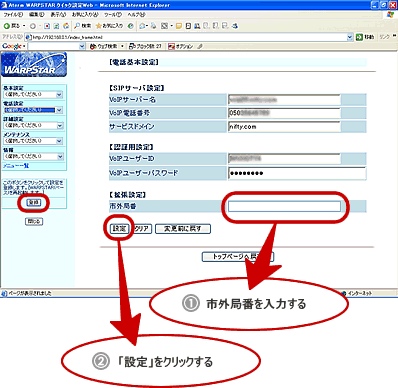Click the History/media icon after Favorites

coord(131,26)
